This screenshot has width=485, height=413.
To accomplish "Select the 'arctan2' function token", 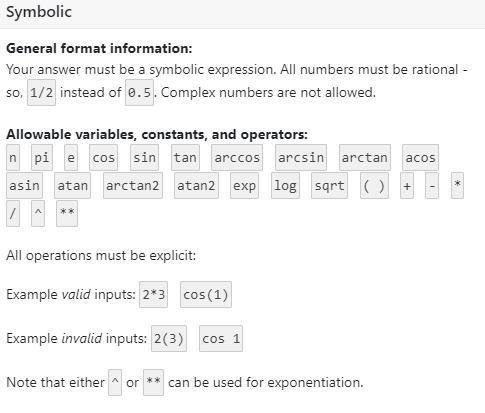I will [133, 185].
